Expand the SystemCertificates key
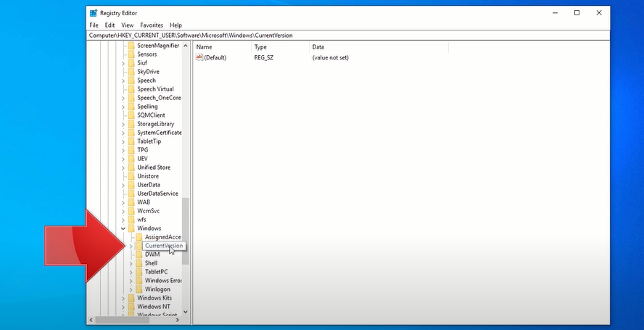 pos(123,133)
